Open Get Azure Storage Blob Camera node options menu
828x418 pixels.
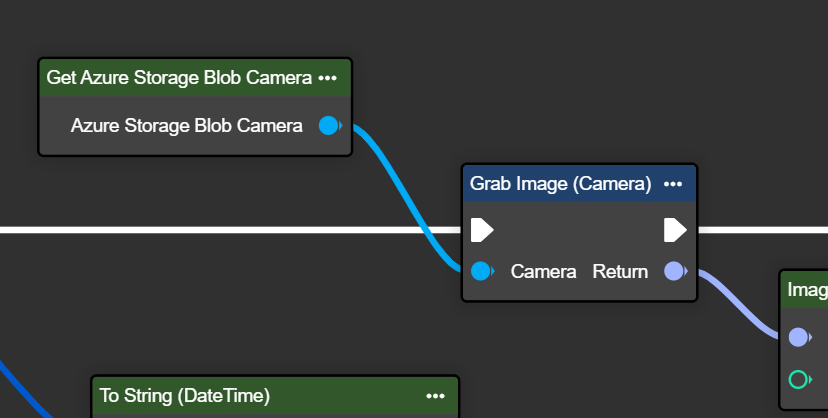click(x=328, y=77)
